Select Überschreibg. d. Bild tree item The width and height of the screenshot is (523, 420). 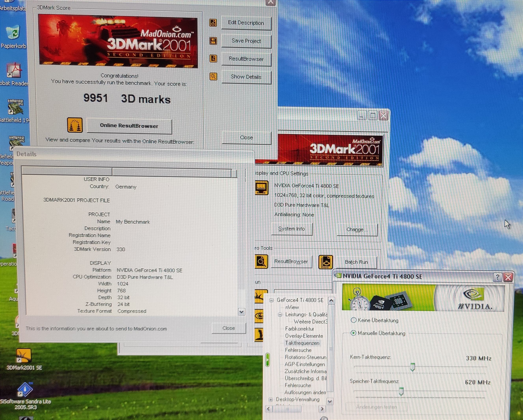[305, 378]
